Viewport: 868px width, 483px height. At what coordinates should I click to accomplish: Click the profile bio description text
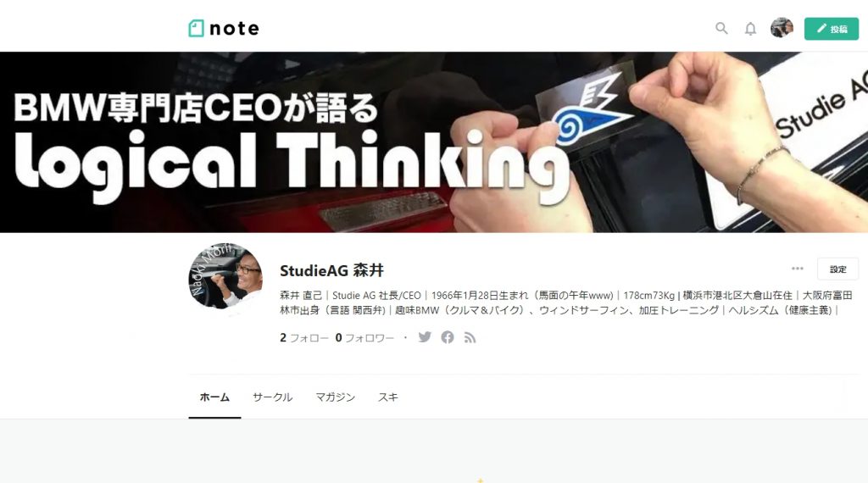[565, 303]
